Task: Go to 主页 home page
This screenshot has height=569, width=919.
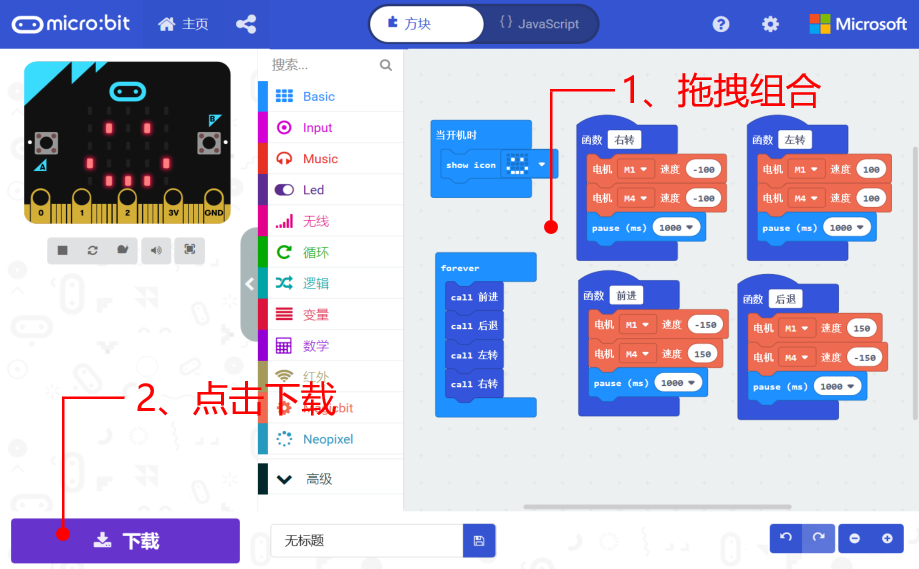Action: point(183,24)
